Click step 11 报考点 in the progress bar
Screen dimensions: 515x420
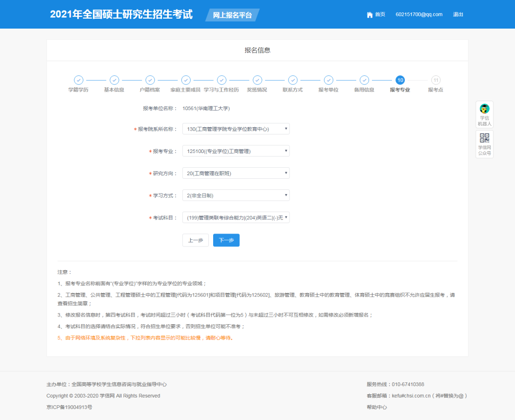point(435,80)
